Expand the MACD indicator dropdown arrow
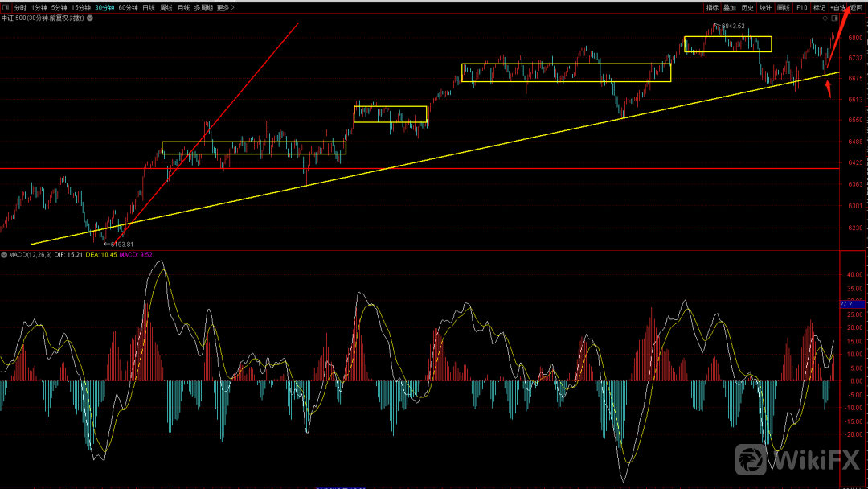868x489 pixels. coord(4,254)
